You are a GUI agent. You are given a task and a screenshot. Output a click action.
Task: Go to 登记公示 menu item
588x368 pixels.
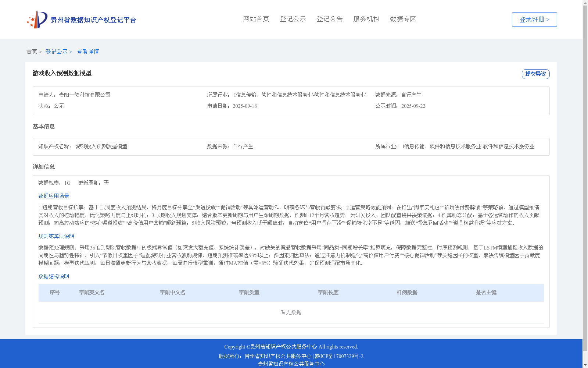pos(293,19)
